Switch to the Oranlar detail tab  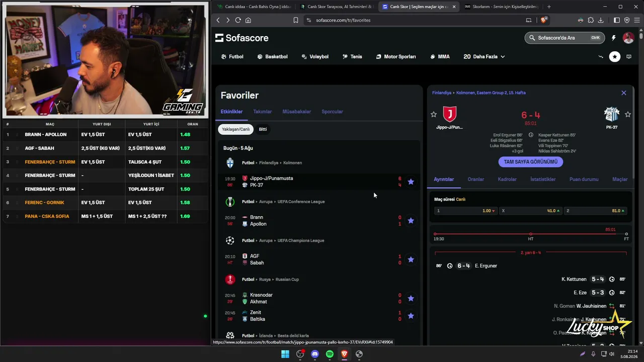(476, 179)
